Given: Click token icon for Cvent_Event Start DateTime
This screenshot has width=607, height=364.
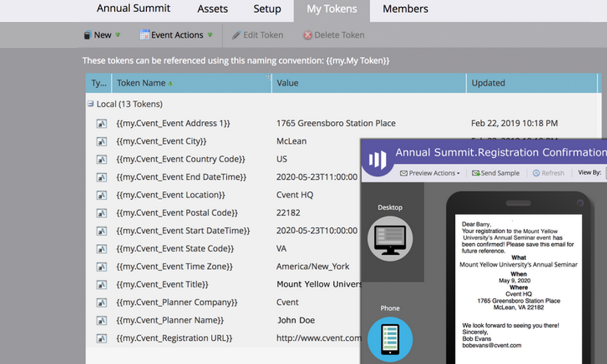Looking at the screenshot, I should coord(102,231).
